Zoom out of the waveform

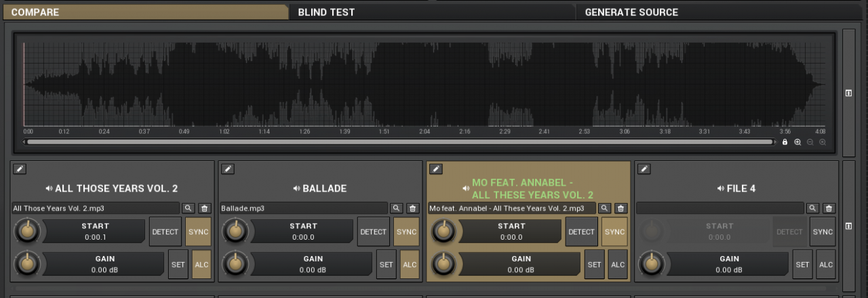810,142
